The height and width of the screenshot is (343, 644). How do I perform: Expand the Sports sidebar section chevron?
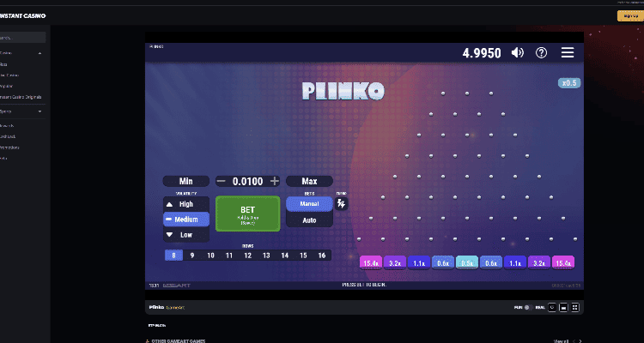coord(39,111)
